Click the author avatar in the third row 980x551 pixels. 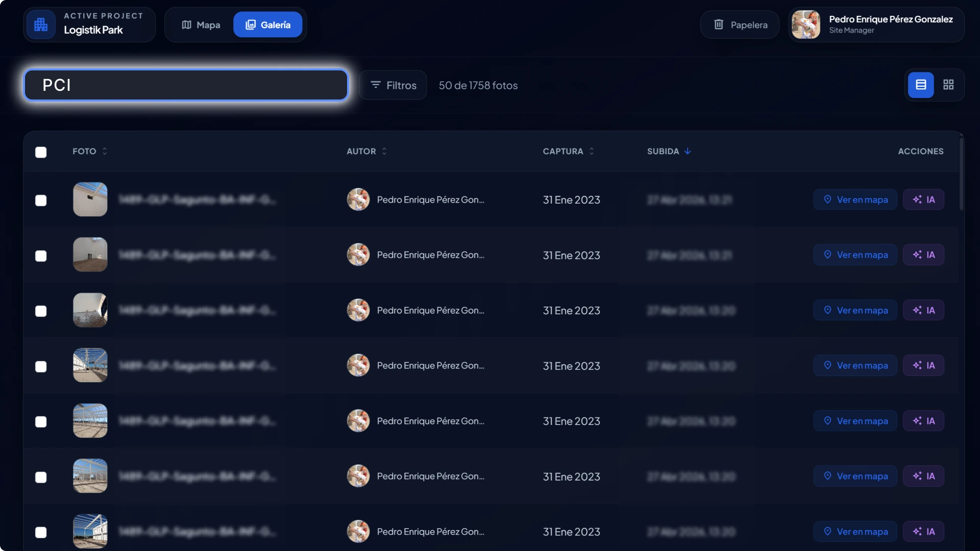pyautogui.click(x=358, y=310)
